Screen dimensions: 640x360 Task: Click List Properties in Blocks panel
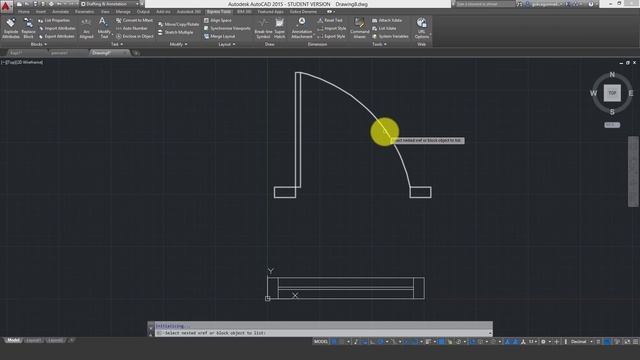pyautogui.click(x=54, y=20)
